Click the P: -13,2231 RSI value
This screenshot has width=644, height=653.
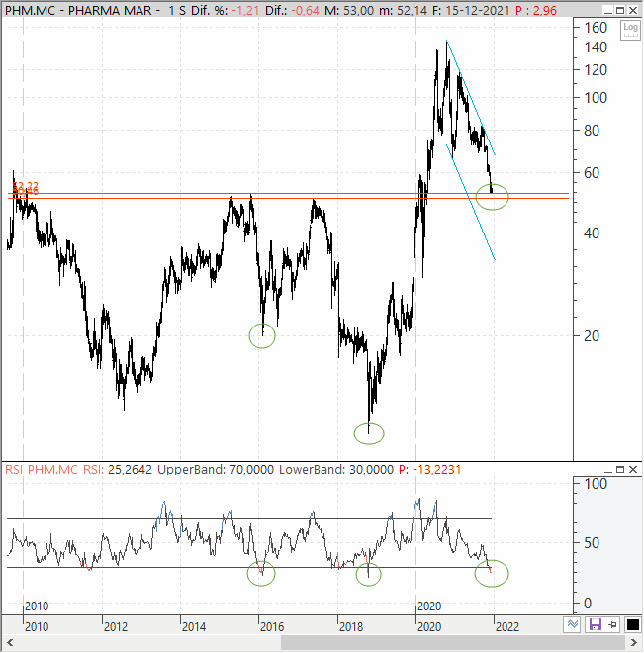429,470
